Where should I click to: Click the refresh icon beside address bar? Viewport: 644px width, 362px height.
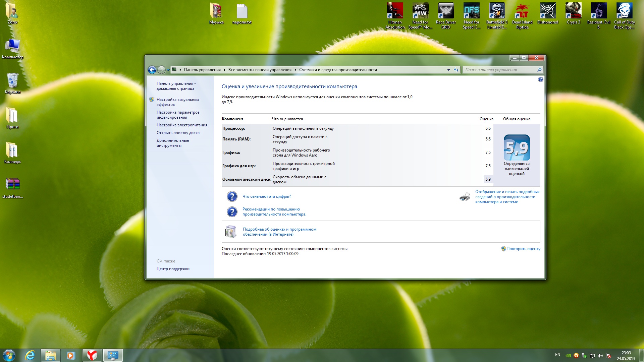456,70
